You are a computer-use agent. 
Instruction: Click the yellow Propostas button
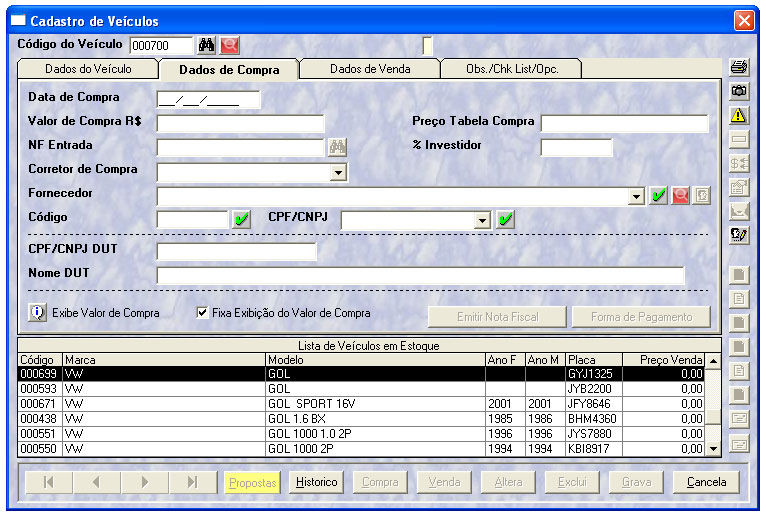[253, 483]
